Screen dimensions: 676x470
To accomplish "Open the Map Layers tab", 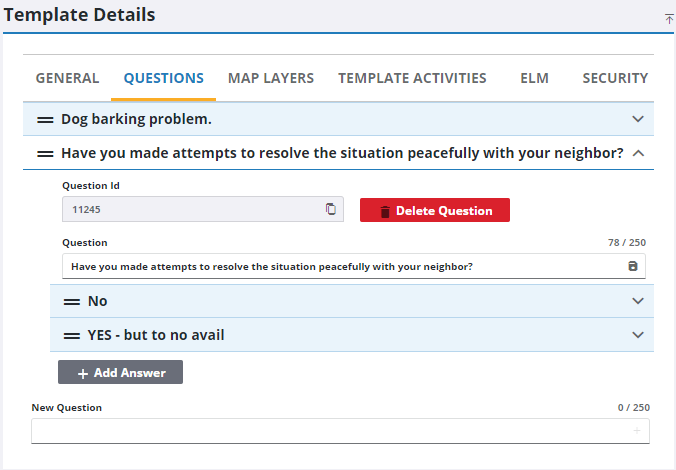I will (x=270, y=78).
